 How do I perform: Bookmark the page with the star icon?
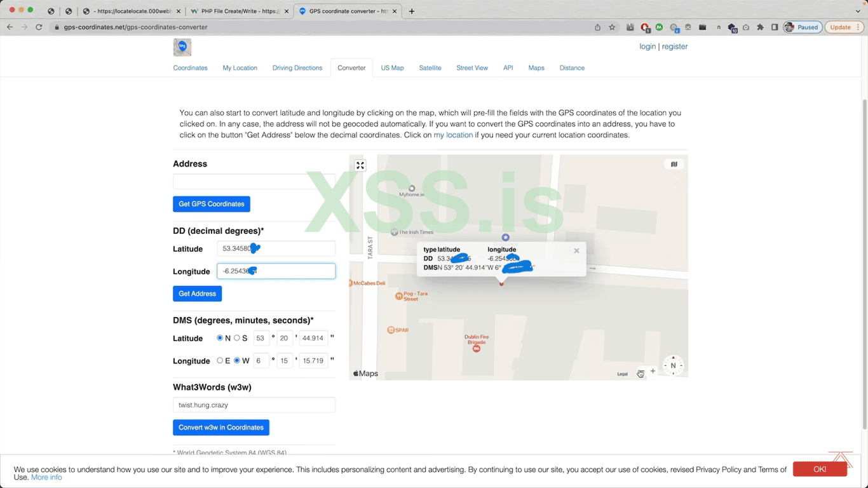point(612,27)
